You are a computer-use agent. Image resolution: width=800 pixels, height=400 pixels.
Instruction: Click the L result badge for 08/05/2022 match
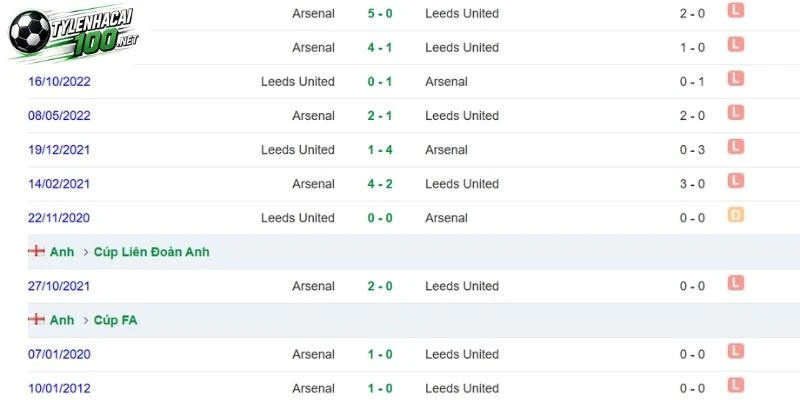pos(736,113)
